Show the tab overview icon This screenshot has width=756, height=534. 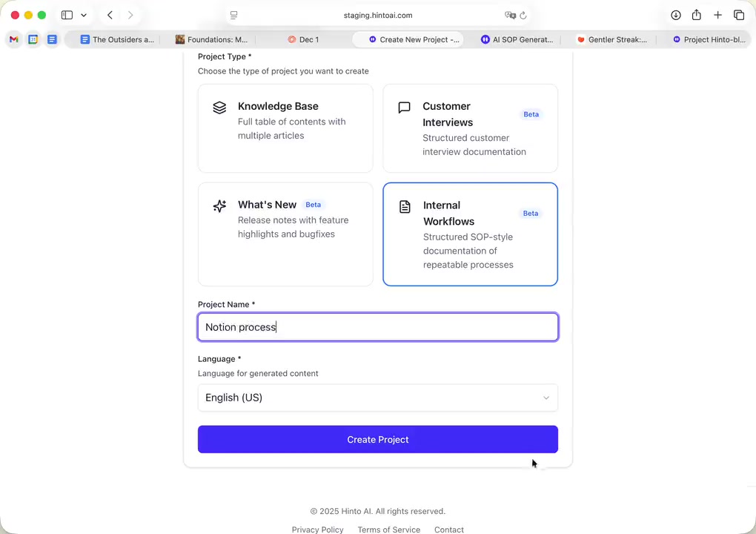pyautogui.click(x=739, y=15)
